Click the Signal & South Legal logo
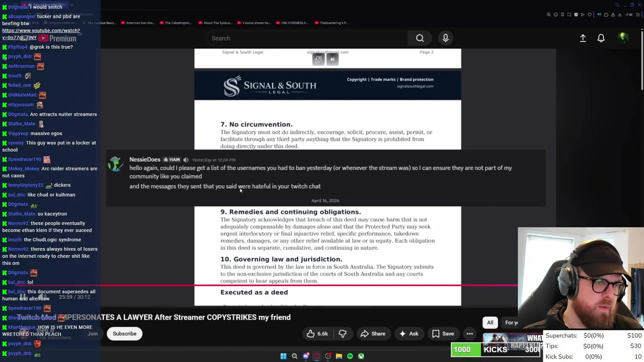644x362 pixels. [x=270, y=86]
